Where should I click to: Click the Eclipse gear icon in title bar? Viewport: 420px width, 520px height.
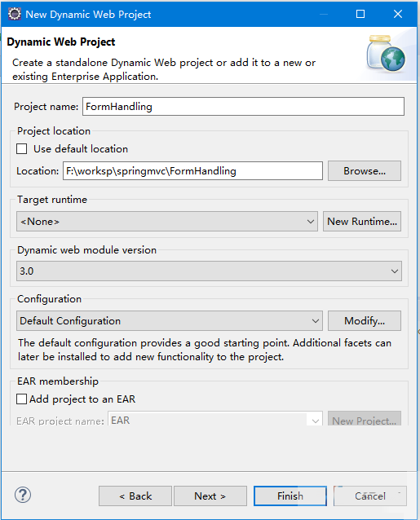[x=14, y=14]
